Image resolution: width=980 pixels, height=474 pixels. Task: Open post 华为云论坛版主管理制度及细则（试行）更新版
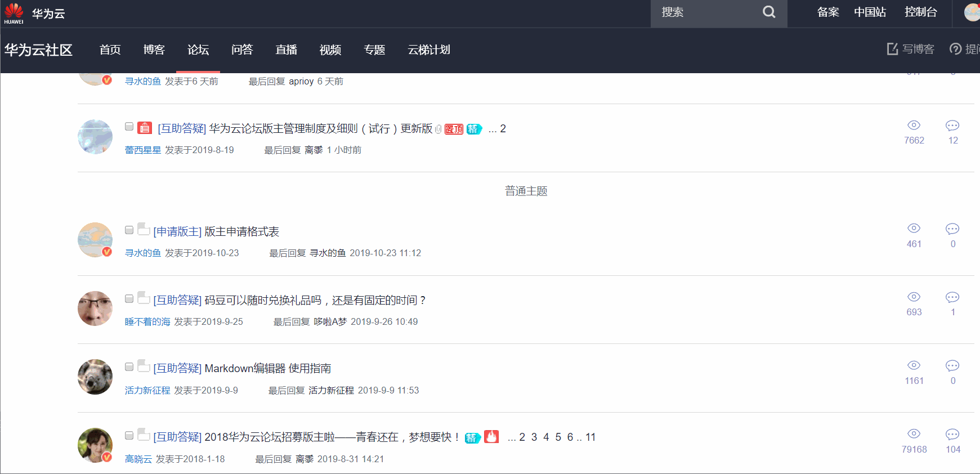[x=321, y=128]
